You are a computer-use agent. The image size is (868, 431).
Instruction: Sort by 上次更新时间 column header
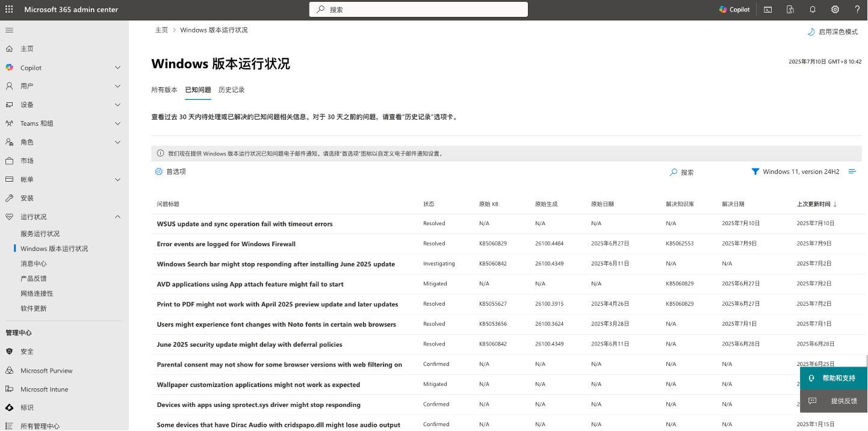point(817,204)
